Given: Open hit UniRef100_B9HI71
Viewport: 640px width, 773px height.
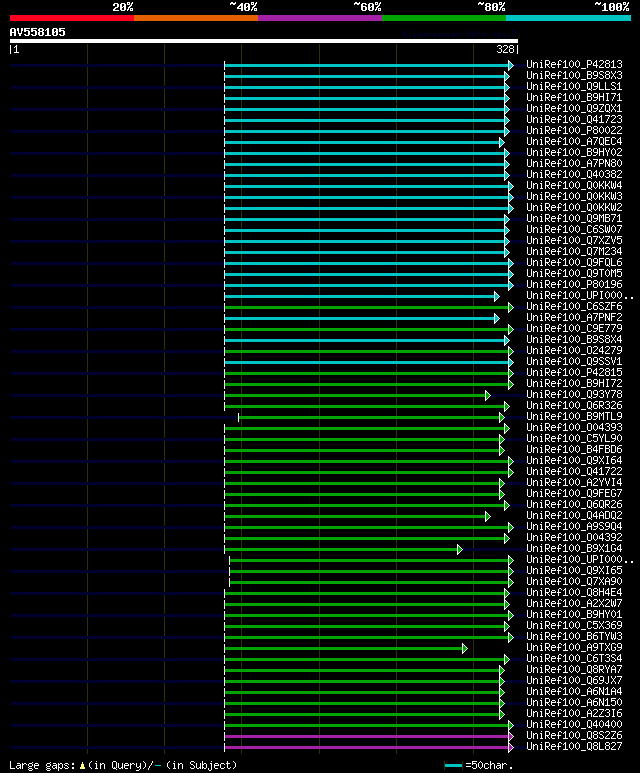Looking at the screenshot, I should point(574,98).
